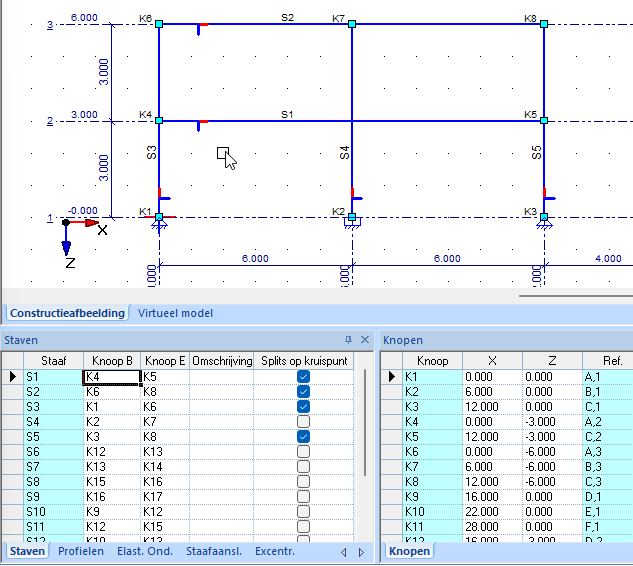Screen dimensions: 633x566
Task: Click the X column header in Knopen
Action: (x=493, y=361)
